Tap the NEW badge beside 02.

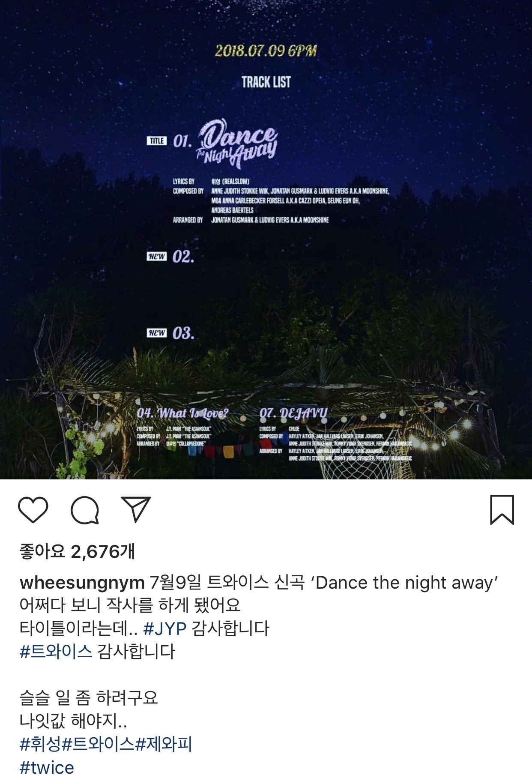point(157,256)
